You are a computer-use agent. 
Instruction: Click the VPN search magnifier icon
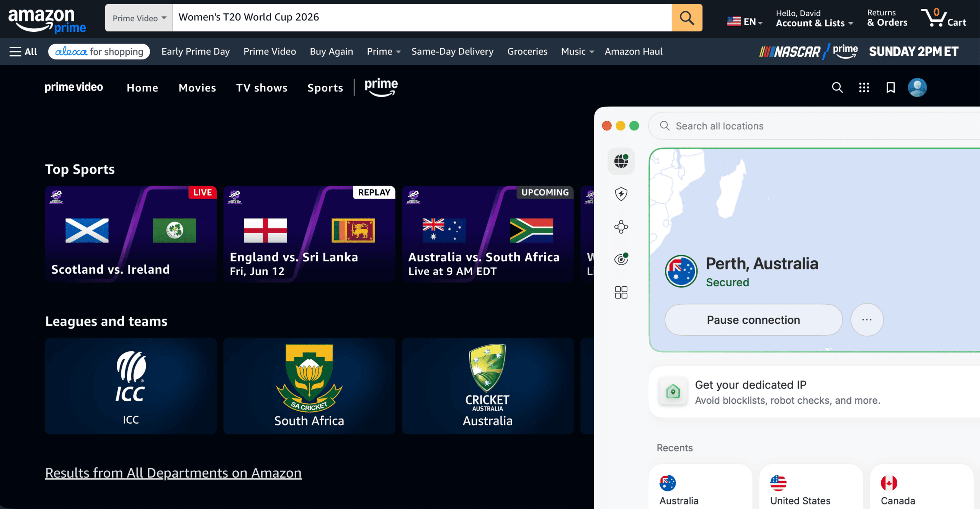click(x=665, y=126)
